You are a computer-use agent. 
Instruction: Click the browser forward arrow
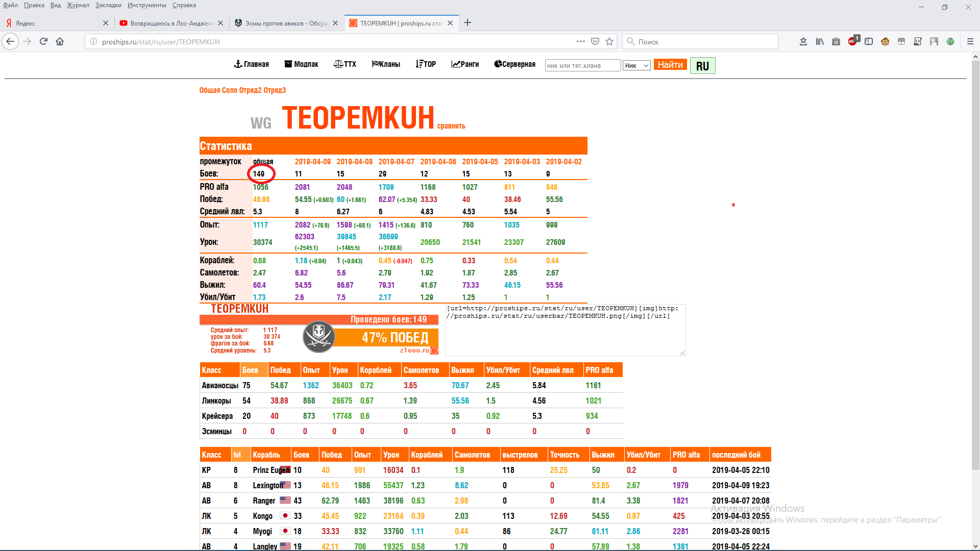coord(27,41)
